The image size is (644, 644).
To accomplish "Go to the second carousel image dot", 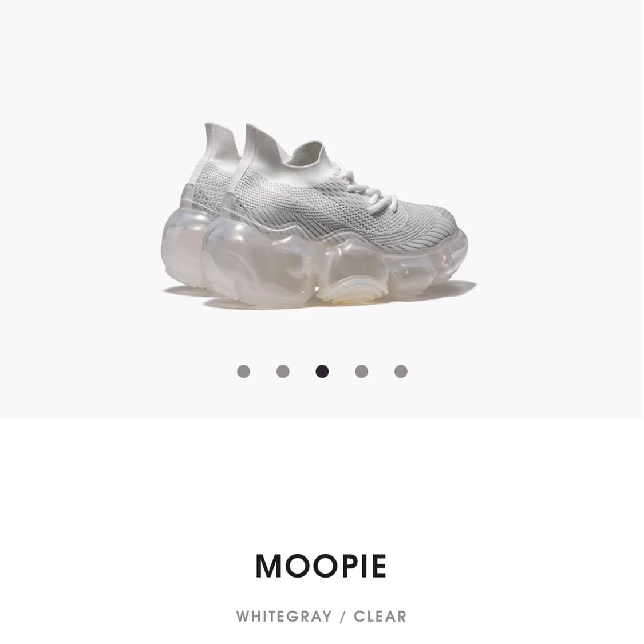I will click(x=283, y=372).
